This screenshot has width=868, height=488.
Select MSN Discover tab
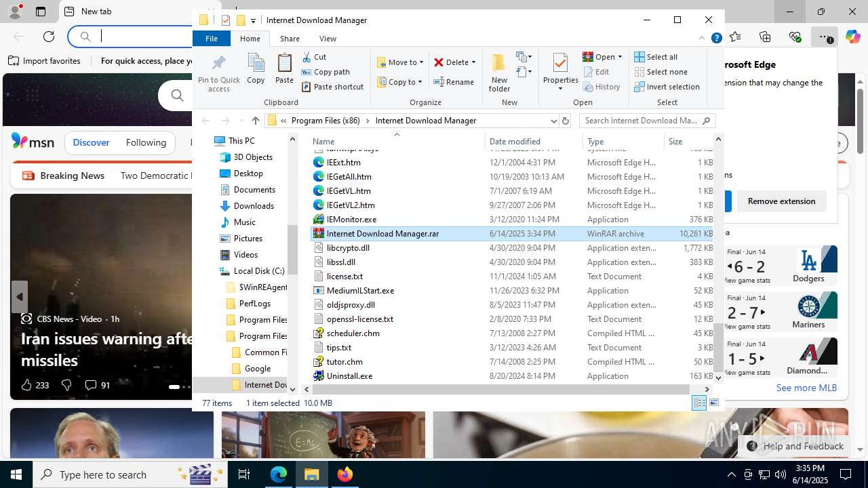(91, 142)
